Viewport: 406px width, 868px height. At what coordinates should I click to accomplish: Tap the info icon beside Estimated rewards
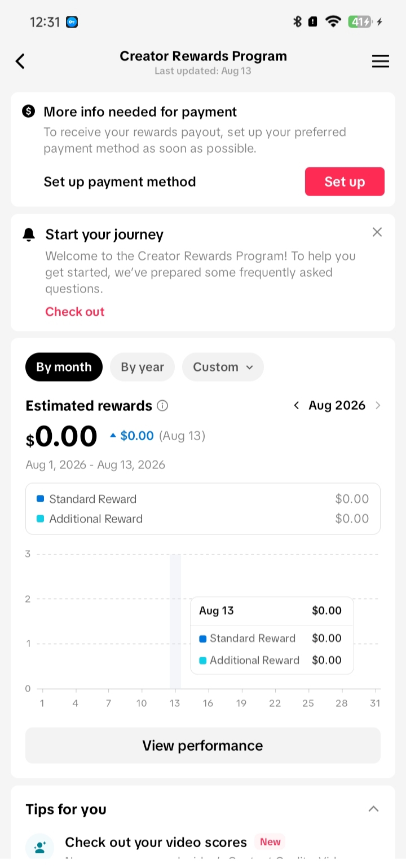(x=162, y=406)
